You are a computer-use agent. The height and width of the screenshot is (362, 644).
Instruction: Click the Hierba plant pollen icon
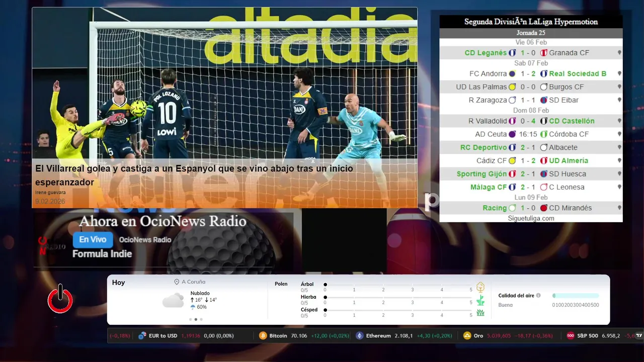click(x=480, y=300)
